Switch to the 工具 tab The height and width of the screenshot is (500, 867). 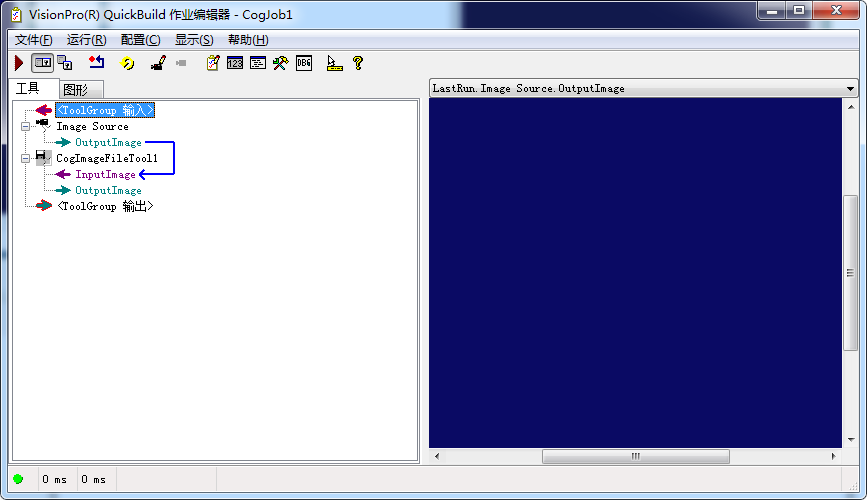tap(34, 88)
